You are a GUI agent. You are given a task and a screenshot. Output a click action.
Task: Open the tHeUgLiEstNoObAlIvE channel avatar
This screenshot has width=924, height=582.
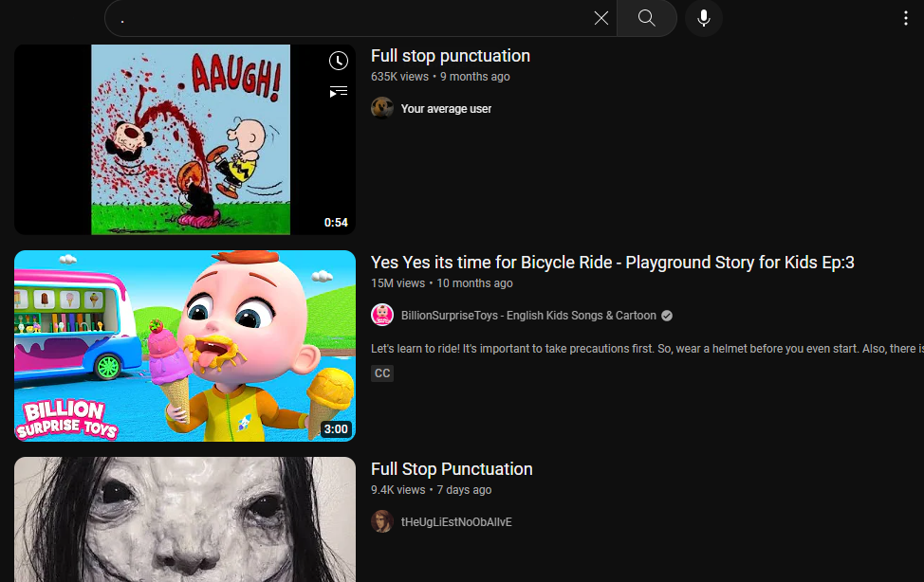(382, 522)
